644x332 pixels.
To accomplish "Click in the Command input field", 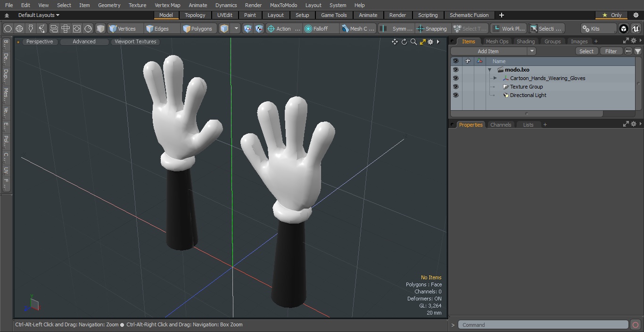I will (x=543, y=325).
